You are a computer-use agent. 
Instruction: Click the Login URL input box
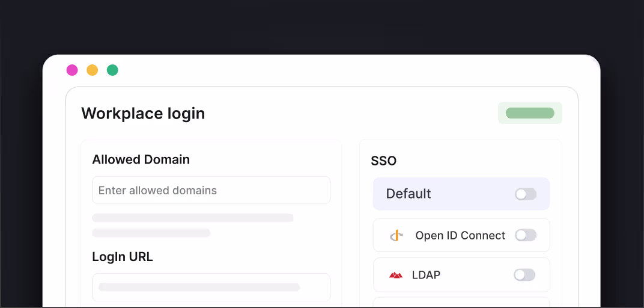211,287
